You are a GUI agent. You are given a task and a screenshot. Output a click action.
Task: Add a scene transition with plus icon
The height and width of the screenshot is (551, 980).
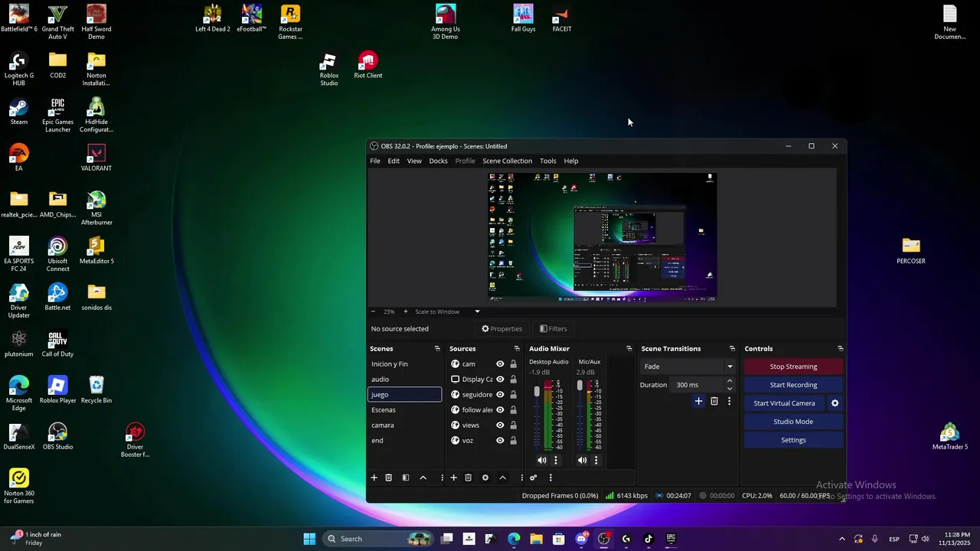pos(698,401)
